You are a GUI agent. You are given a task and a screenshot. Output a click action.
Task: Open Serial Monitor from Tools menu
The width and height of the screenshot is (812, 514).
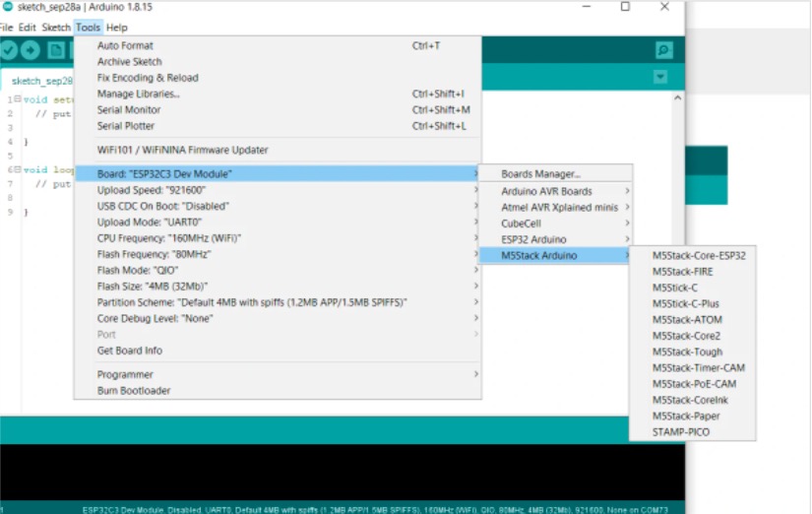279,110
